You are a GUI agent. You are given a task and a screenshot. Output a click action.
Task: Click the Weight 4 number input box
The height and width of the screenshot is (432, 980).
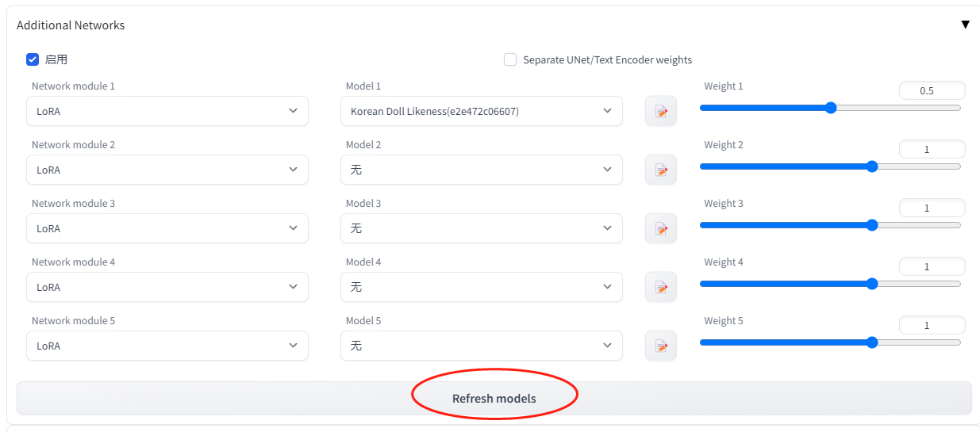click(932, 267)
